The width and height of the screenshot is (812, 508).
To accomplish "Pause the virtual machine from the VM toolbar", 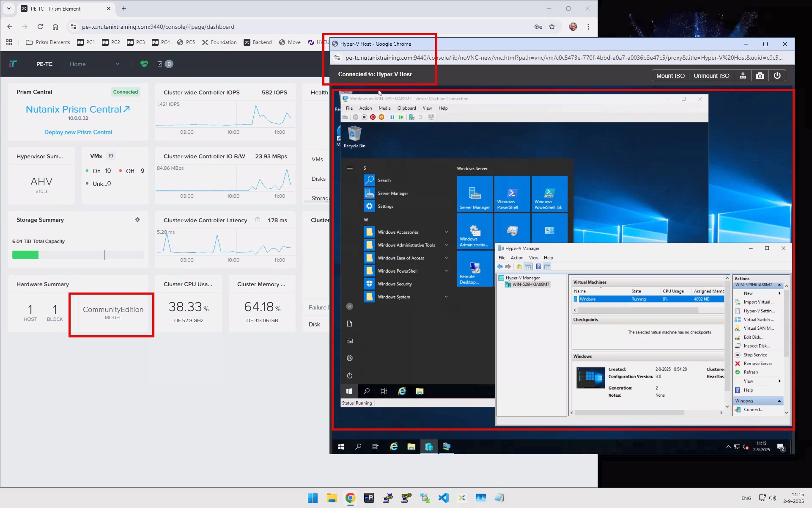I will [392, 117].
